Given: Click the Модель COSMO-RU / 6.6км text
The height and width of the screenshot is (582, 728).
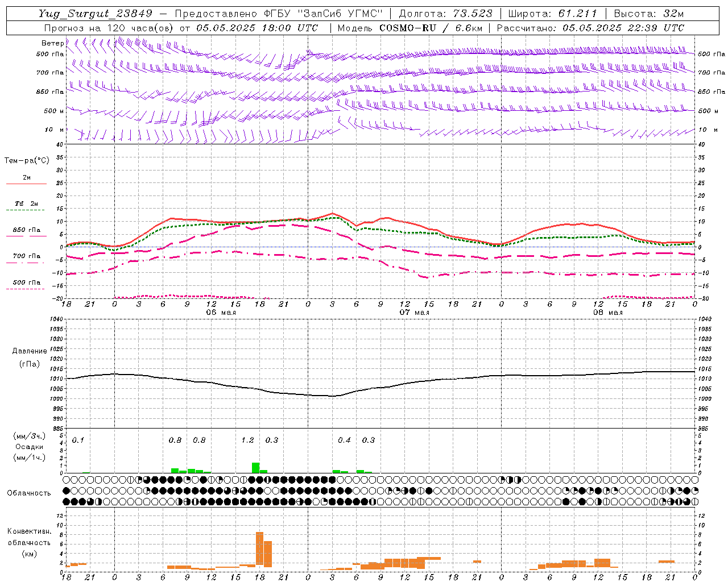Looking at the screenshot, I should (409, 28).
